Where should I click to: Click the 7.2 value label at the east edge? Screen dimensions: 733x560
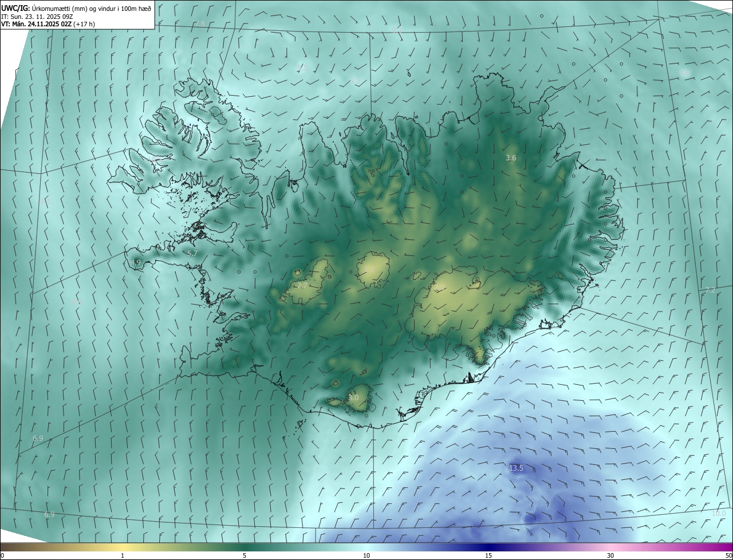(710, 290)
